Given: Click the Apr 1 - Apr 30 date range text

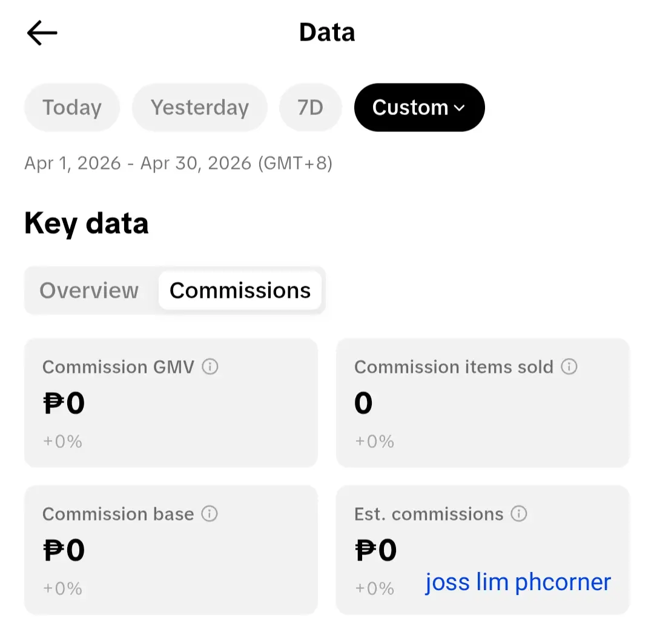Looking at the screenshot, I should [179, 163].
